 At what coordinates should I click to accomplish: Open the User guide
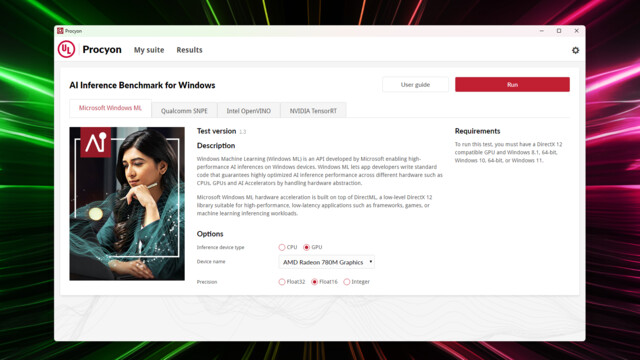click(415, 84)
